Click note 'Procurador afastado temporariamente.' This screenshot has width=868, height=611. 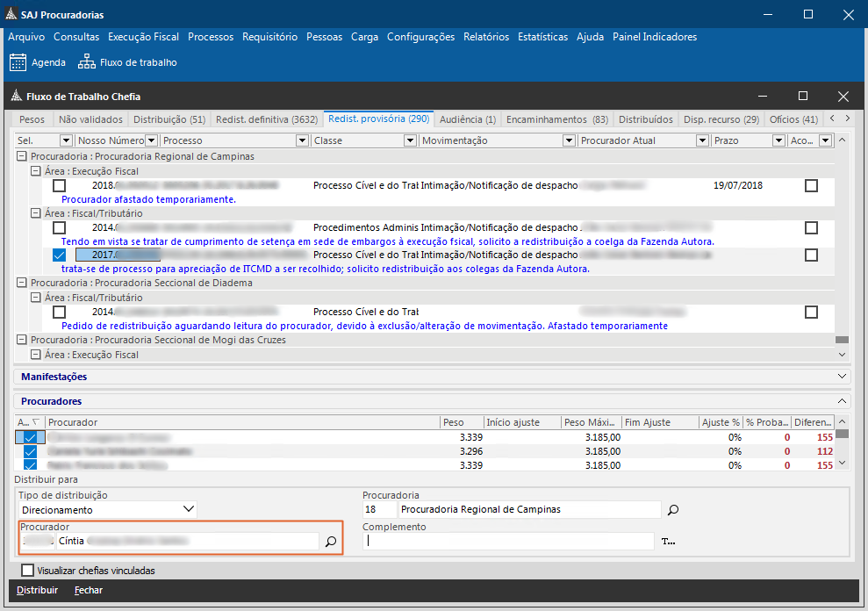(148, 199)
